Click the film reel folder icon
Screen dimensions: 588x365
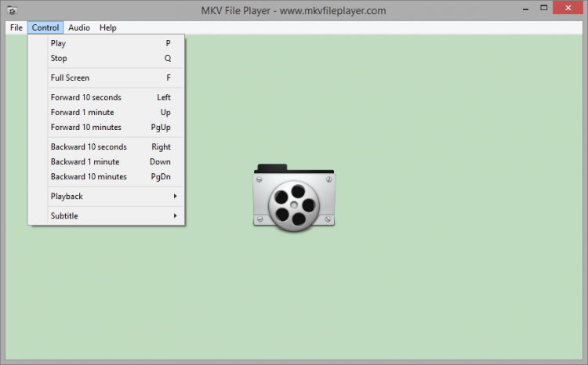[294, 197]
